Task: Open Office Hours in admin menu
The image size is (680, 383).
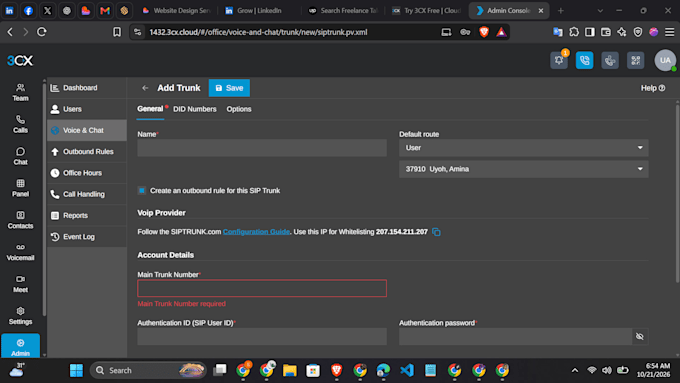Action: [87, 173]
